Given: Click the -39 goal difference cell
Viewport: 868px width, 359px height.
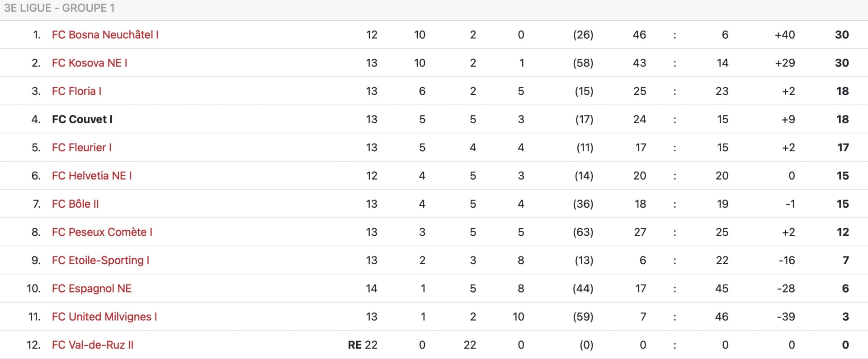Looking at the screenshot, I should pyautogui.click(x=786, y=317).
